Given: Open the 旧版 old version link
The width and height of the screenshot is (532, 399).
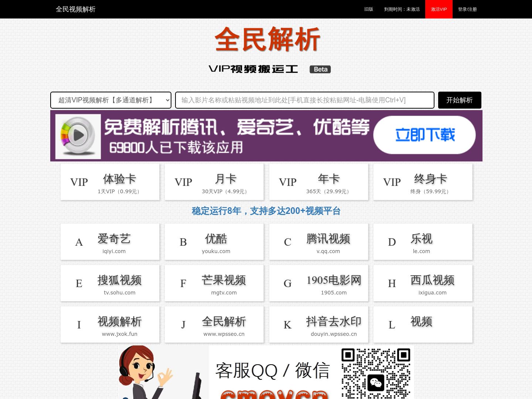Looking at the screenshot, I should [369, 9].
